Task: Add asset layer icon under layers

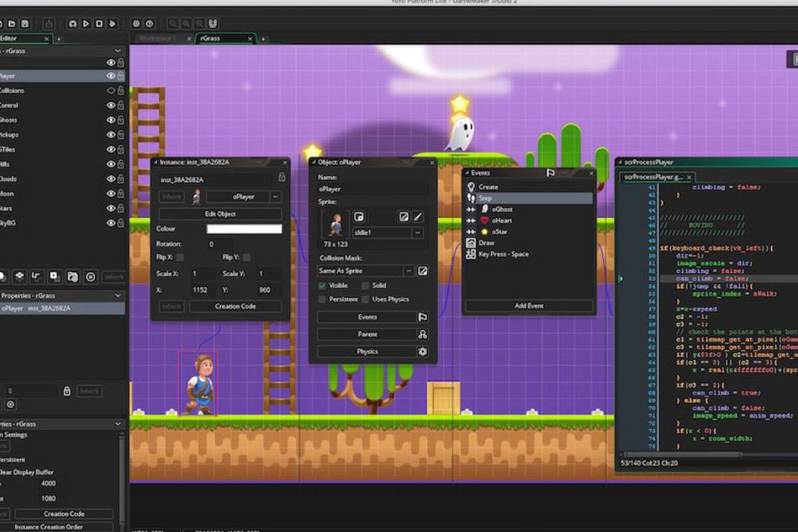Action: pyautogui.click(x=55, y=277)
